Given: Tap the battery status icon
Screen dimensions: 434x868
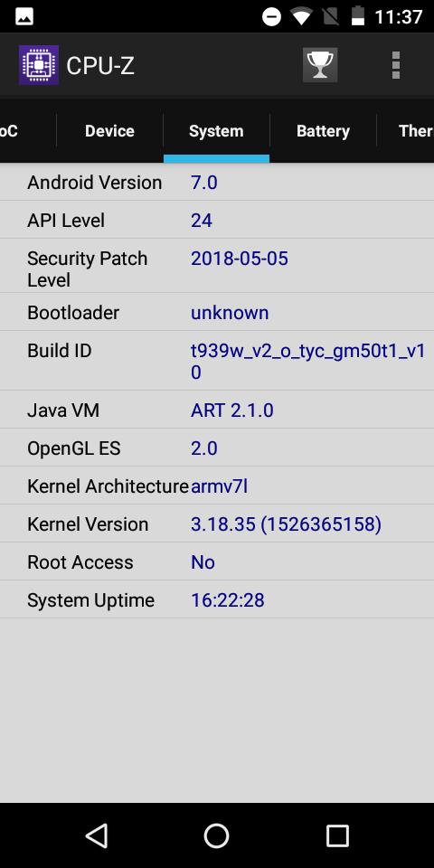Looking at the screenshot, I should (x=358, y=16).
